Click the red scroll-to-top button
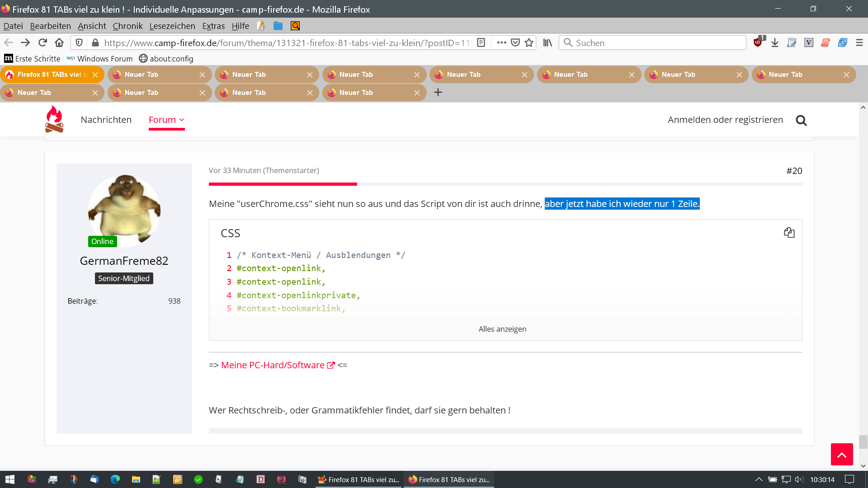 (x=841, y=454)
